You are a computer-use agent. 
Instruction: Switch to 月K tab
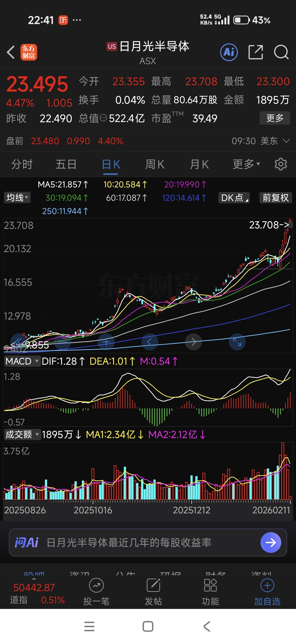199,164
